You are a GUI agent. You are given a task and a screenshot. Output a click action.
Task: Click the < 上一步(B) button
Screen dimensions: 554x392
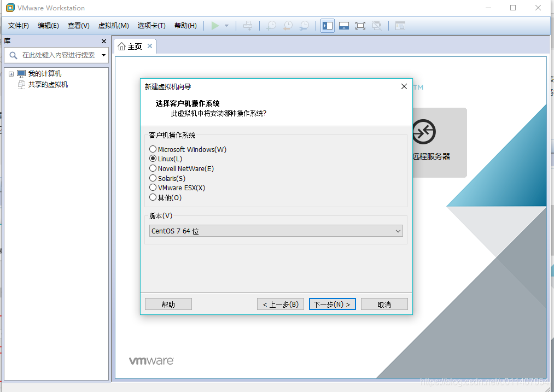281,305
